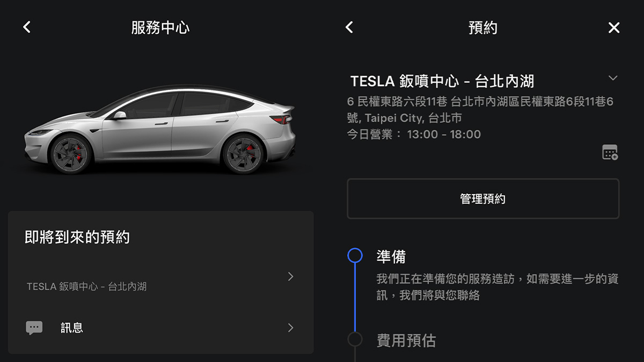Click the 費用預估 step title
Image resolution: width=644 pixels, height=362 pixels.
[406, 341]
